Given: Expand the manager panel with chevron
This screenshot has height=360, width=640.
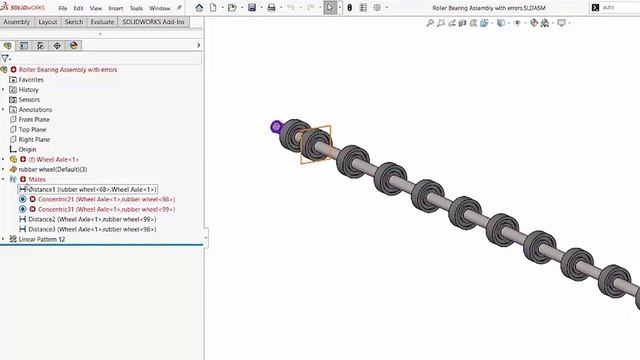Looking at the screenshot, I should tap(198, 45).
